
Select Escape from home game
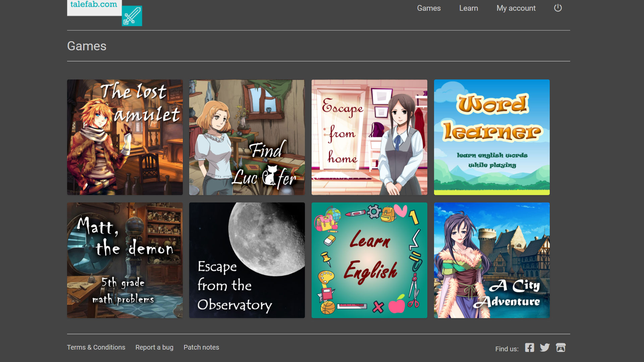pos(369,137)
